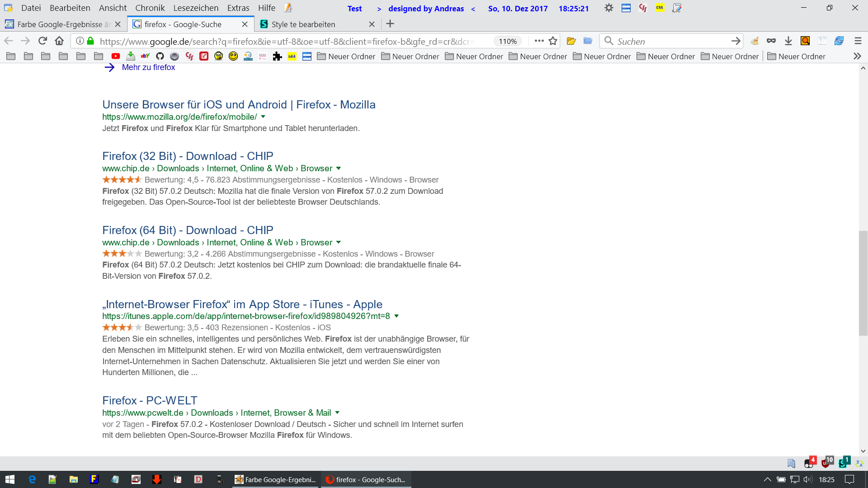This screenshot has width=868, height=488.
Task: Open the Downloads arrow icon
Action: tap(788, 41)
